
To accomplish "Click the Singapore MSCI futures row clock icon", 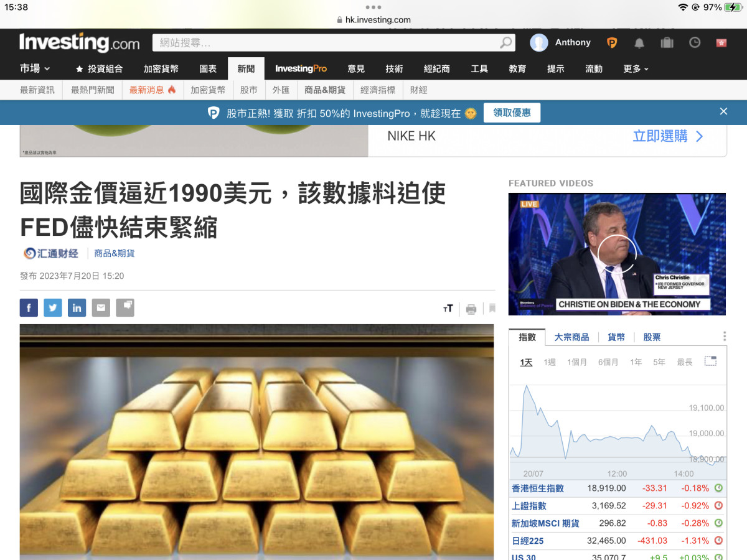I will coord(718,523).
